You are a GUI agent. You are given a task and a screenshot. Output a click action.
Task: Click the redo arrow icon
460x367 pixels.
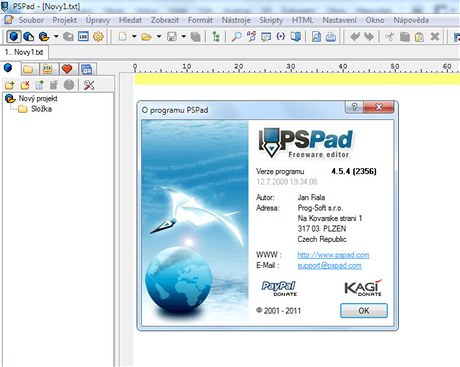[x=369, y=36]
